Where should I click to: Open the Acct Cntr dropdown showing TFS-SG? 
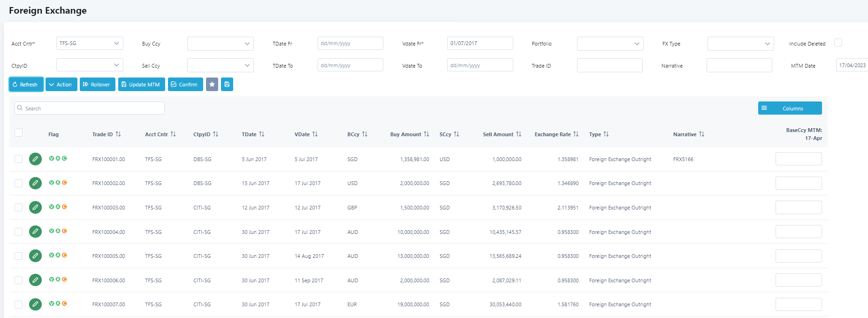pyautogui.click(x=90, y=43)
